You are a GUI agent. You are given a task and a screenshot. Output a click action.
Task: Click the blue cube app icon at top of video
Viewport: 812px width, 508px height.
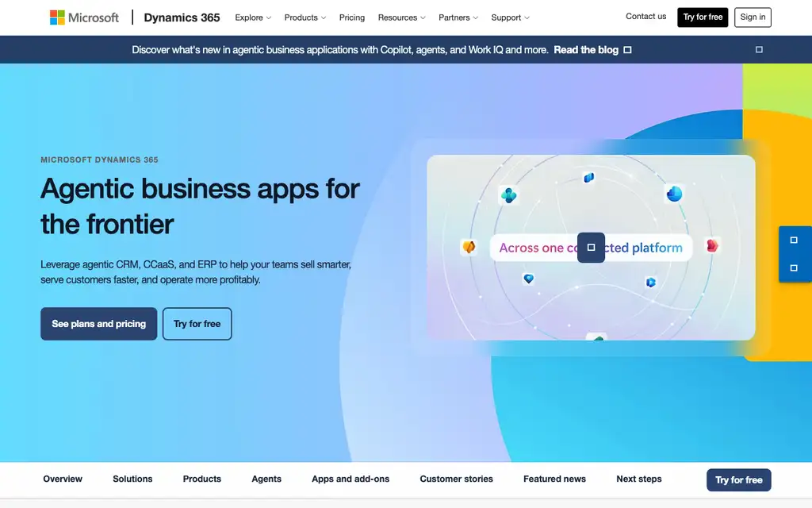click(x=589, y=178)
